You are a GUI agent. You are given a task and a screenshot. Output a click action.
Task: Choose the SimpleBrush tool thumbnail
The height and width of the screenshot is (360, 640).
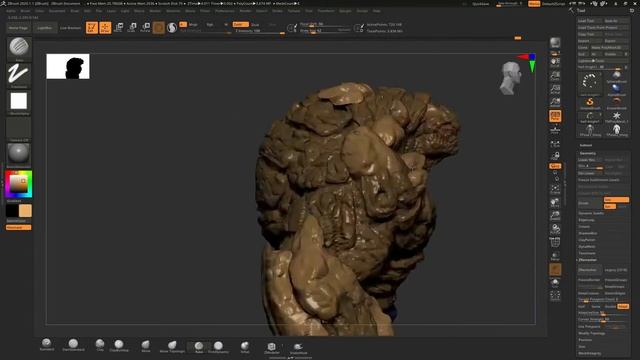pyautogui.click(x=590, y=103)
